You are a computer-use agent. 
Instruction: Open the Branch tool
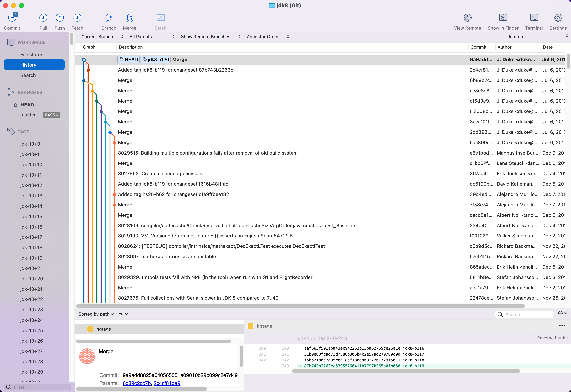(109, 18)
